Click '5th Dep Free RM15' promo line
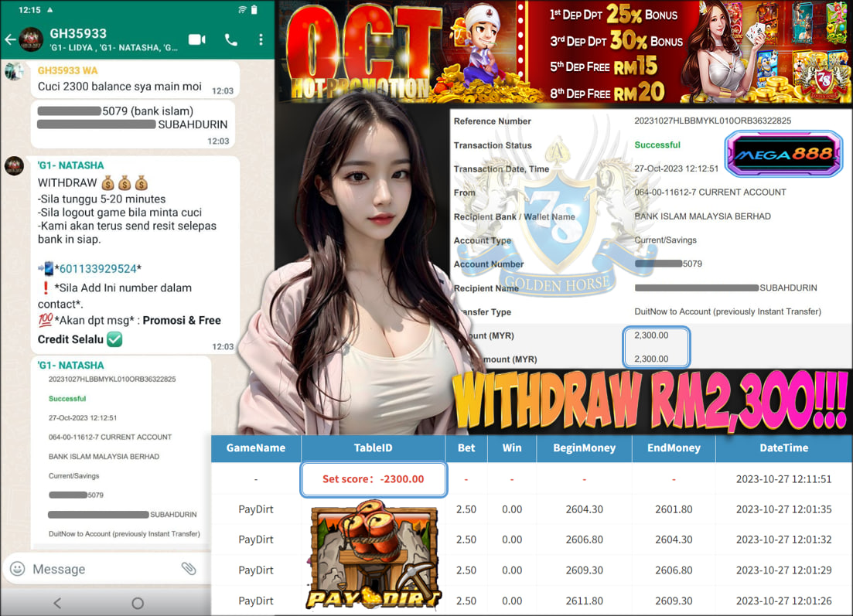 click(x=603, y=67)
